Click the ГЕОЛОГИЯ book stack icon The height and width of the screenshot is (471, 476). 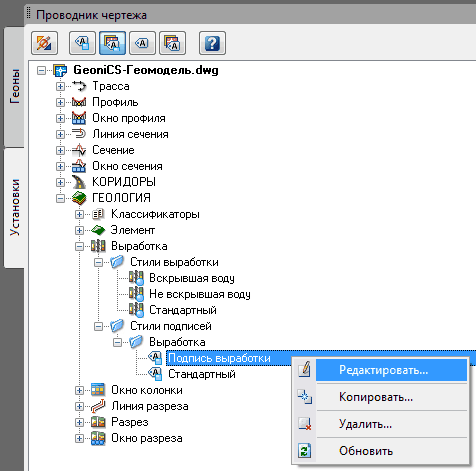coord(79,198)
